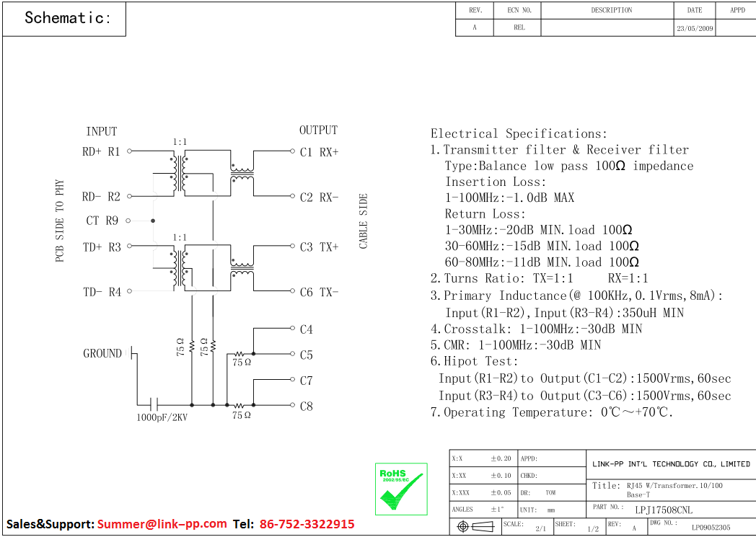Click the first-angle projection symbol in title block
756x537 pixels.
pyautogui.click(x=474, y=528)
